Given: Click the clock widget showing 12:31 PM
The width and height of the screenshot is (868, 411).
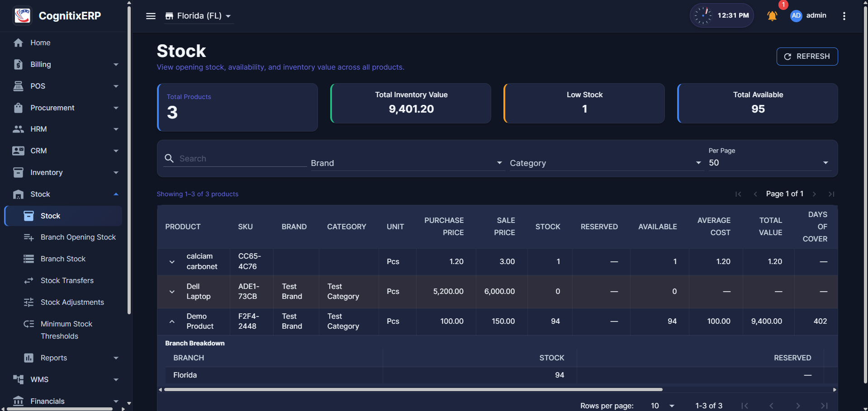Looking at the screenshot, I should pos(721,15).
